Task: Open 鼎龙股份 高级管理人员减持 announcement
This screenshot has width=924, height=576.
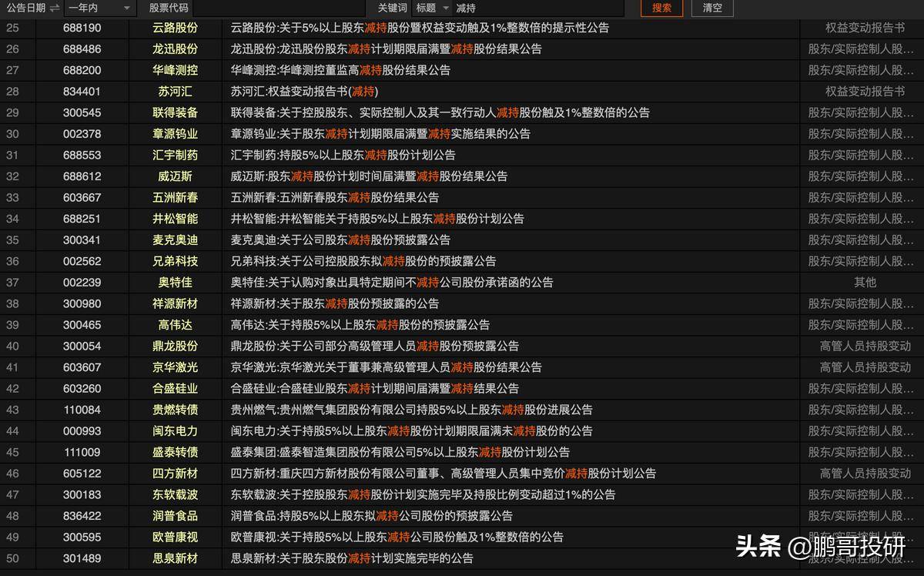Action: coord(375,346)
